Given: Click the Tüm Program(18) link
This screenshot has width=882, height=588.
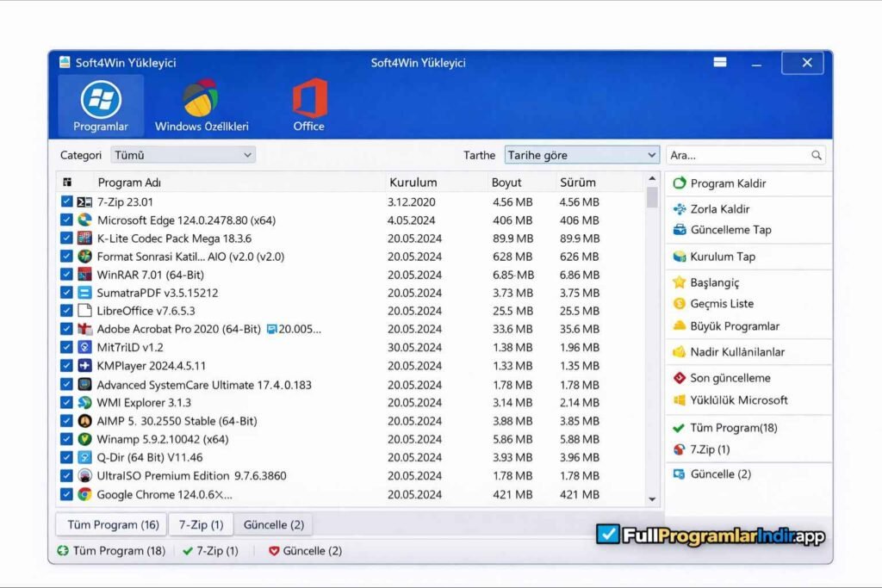Looking at the screenshot, I should [x=732, y=427].
